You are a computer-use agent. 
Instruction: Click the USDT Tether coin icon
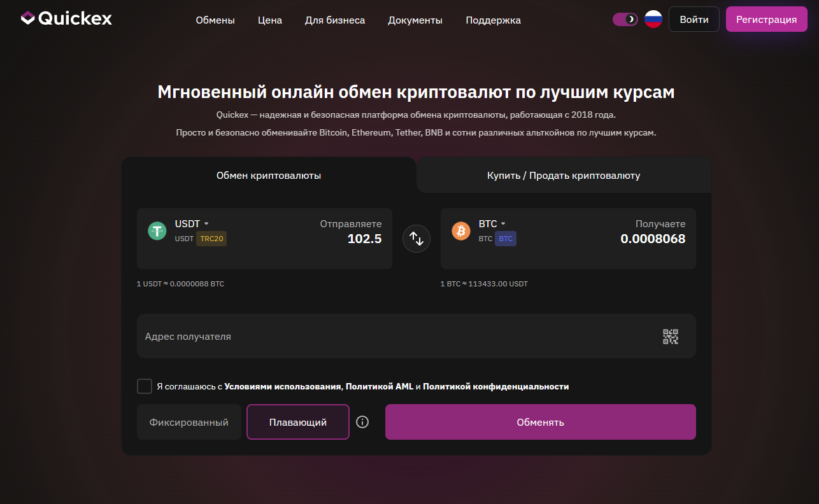pyautogui.click(x=157, y=231)
